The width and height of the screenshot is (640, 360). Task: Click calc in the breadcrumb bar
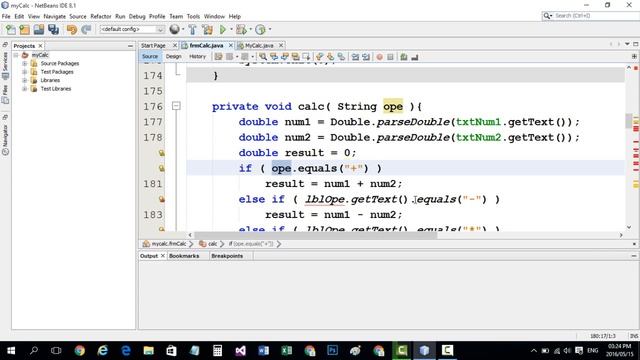point(213,244)
